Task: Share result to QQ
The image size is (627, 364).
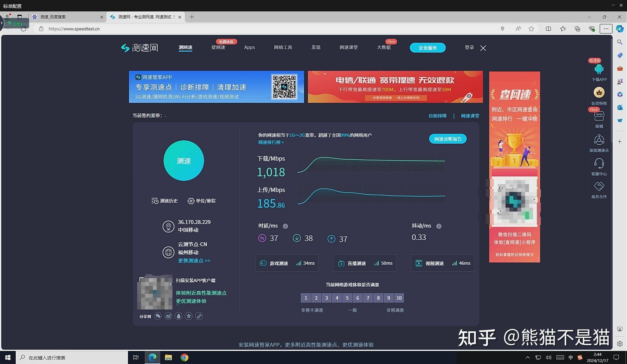Action: point(178,316)
